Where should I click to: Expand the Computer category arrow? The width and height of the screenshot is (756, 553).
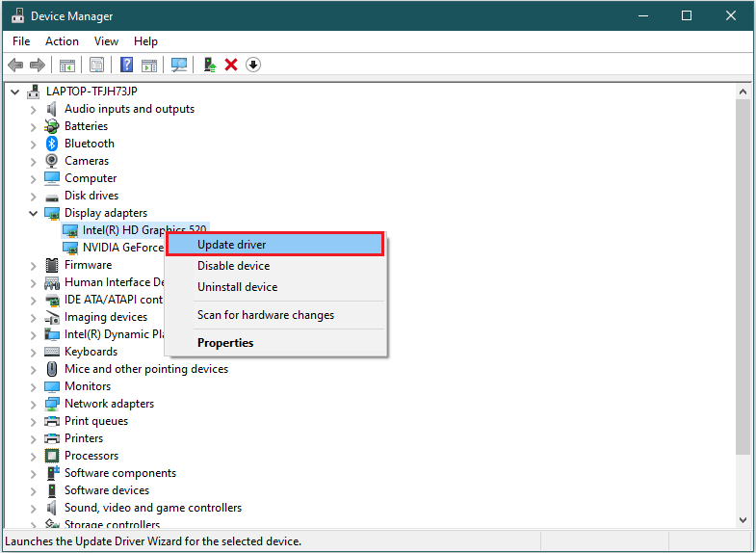pyautogui.click(x=33, y=179)
